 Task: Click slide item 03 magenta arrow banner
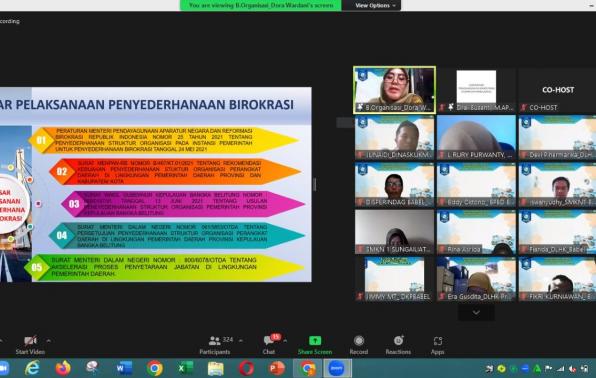183,204
